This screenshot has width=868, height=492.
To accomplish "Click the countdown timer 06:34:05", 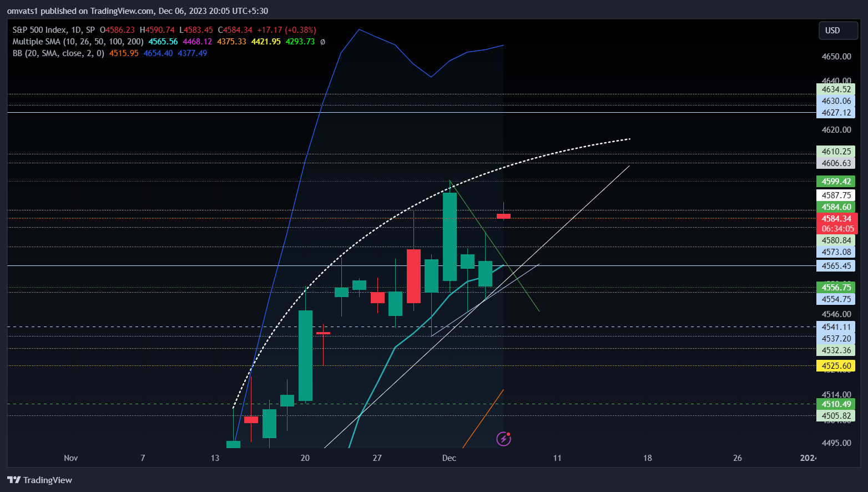I will 837,229.
